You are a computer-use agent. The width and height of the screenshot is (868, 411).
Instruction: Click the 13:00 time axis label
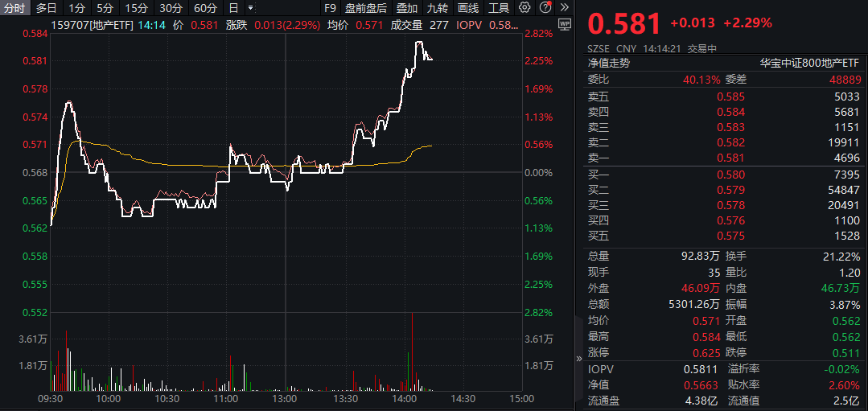(x=286, y=399)
